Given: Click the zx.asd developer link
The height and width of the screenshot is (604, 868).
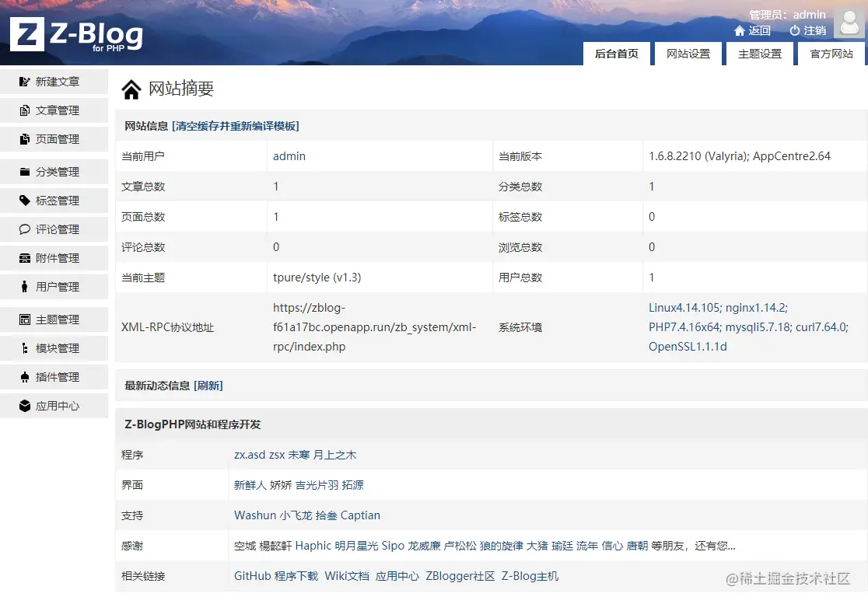Looking at the screenshot, I should coord(250,455).
